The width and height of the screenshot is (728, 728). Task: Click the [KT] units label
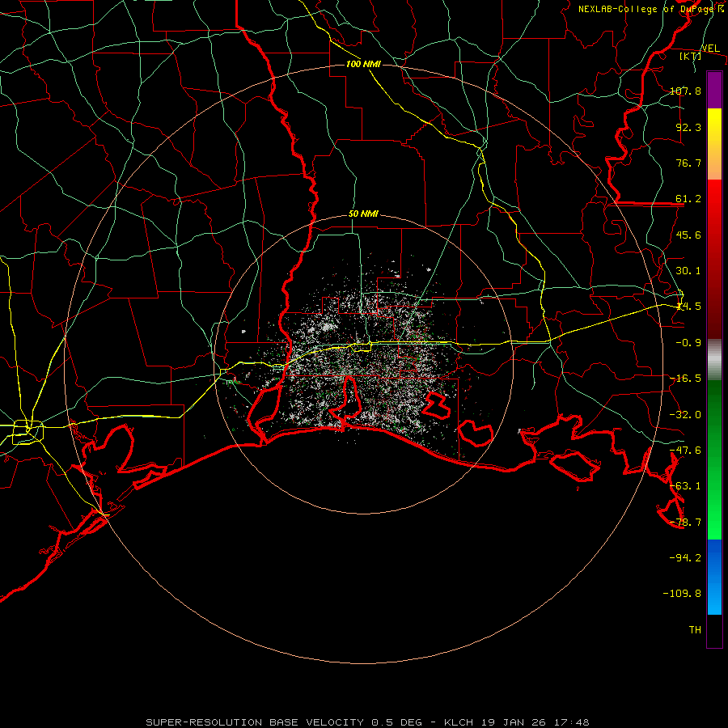pyautogui.click(x=691, y=56)
